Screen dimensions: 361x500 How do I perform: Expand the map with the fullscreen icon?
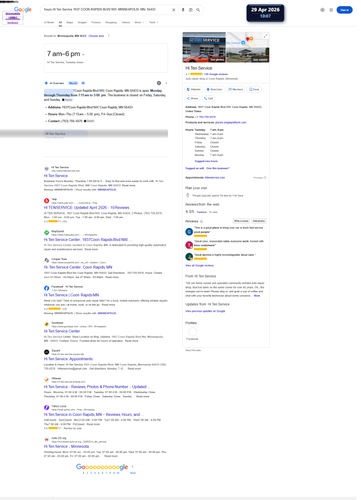(x=265, y=36)
